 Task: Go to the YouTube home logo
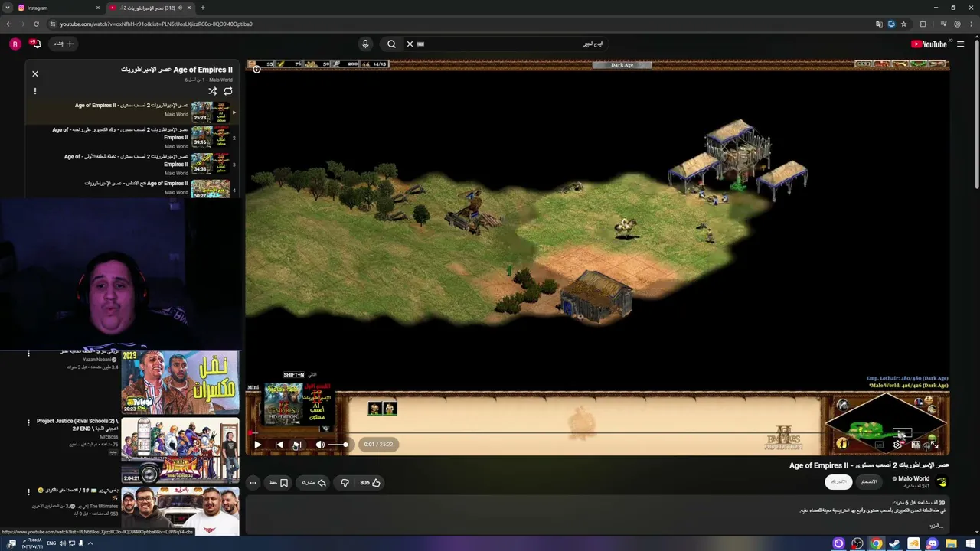(x=929, y=44)
